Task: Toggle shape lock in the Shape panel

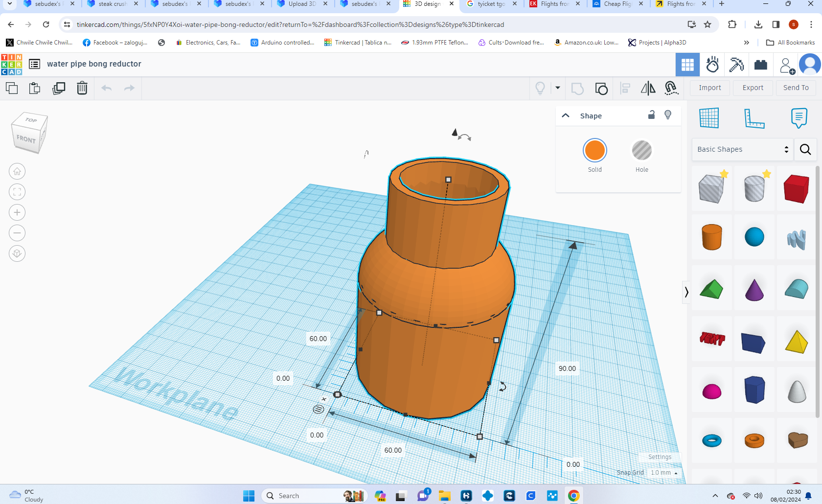Action: (x=651, y=115)
